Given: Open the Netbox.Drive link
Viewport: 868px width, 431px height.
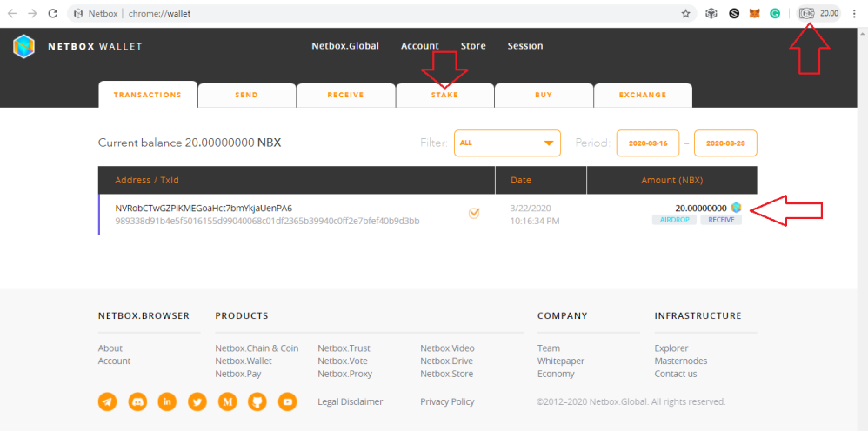Looking at the screenshot, I should tap(447, 361).
